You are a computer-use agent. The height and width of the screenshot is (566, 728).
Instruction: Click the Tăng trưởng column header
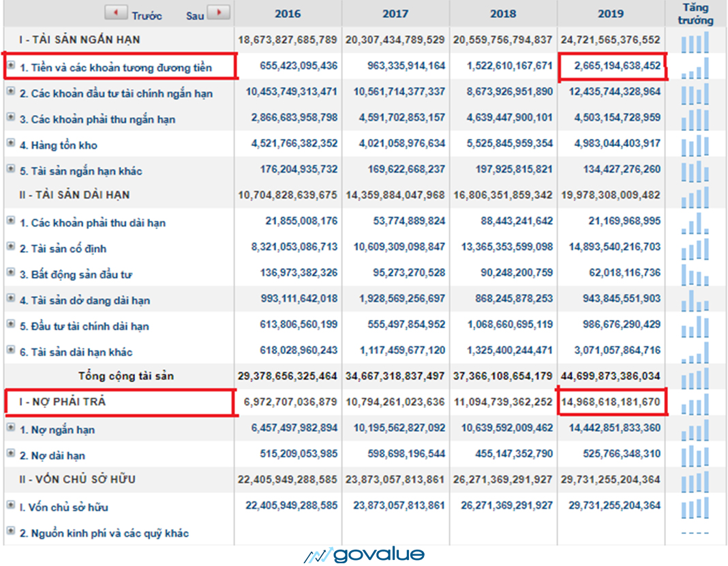tap(695, 14)
